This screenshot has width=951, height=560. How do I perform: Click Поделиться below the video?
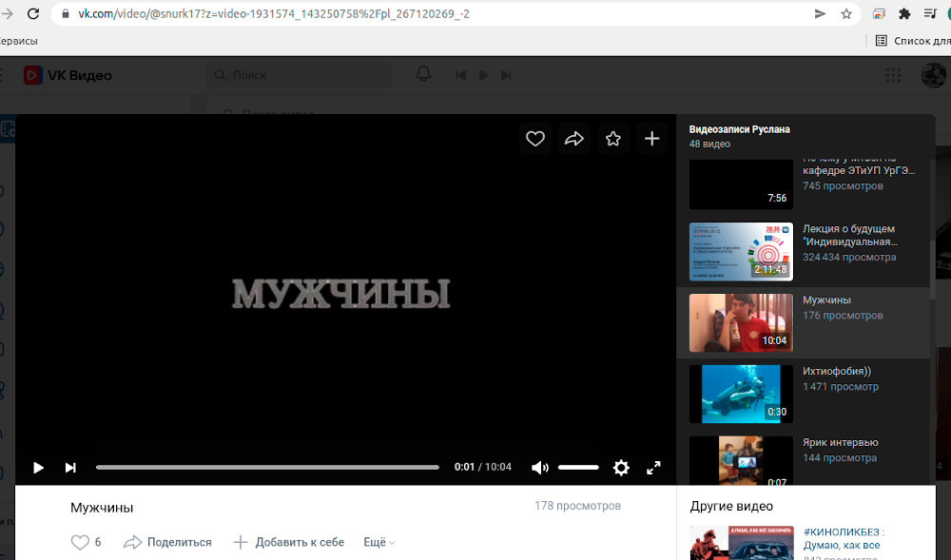click(168, 542)
